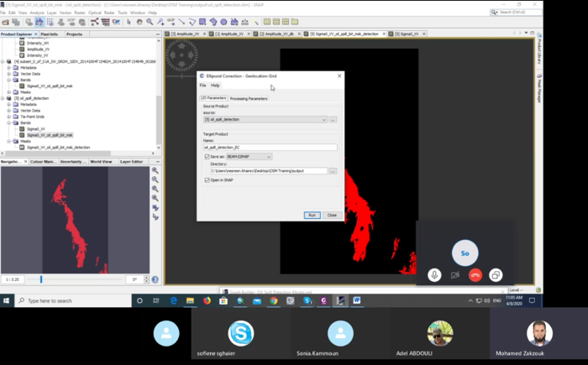The image size is (588, 365).
Task: Click target product Name input field
Action: coord(270,148)
